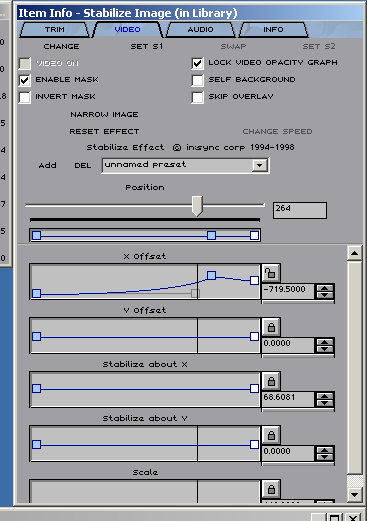Select end keyframe in Stabilize about X graph
Viewport: 367px width, 521px height.
[254, 389]
